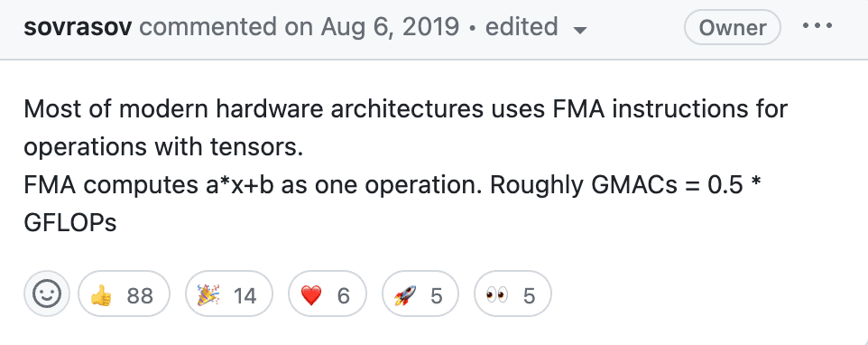Screen dimensions: 868x345
Task: Click the caret arrow beside edited
Action: click(579, 30)
